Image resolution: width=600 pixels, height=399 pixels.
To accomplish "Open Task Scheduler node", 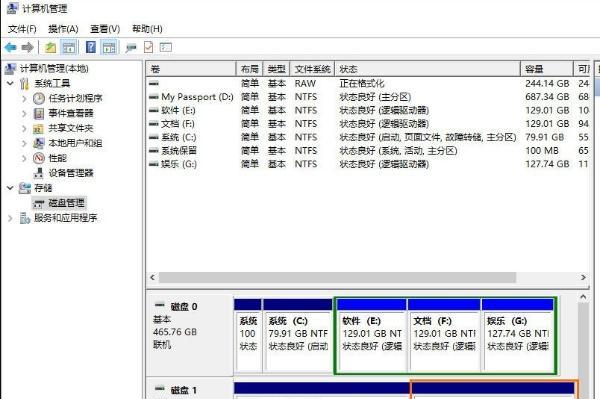I will click(x=75, y=98).
